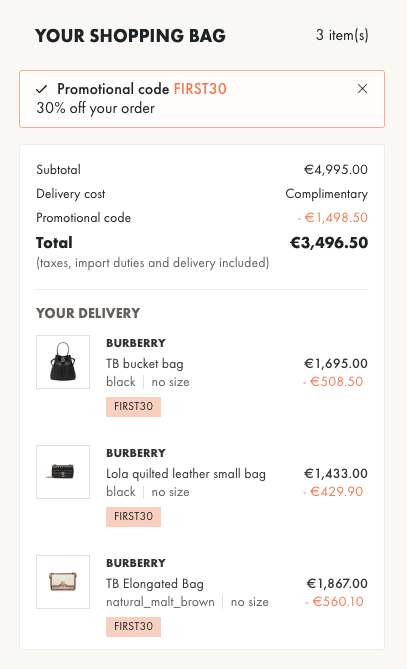Click the €1,695.00 price of TB bucket bag
Viewport: 407px width, 669px height.
[x=336, y=364]
